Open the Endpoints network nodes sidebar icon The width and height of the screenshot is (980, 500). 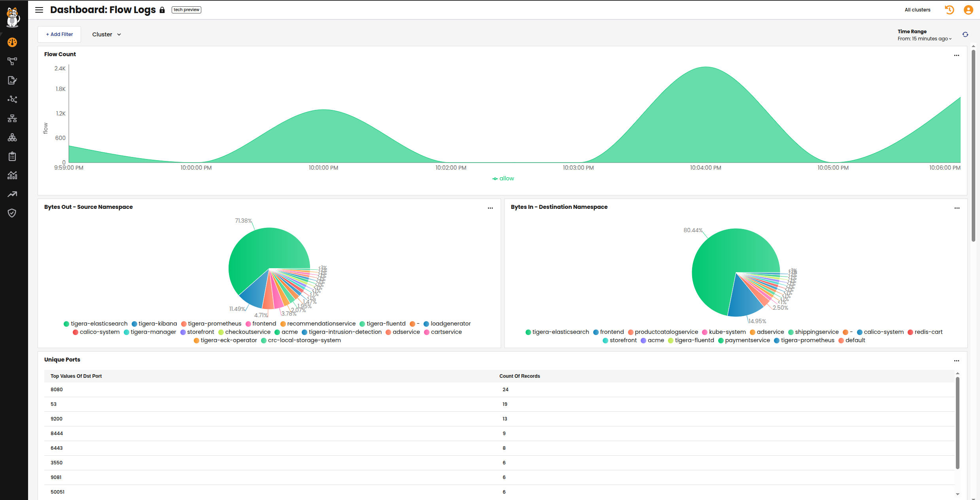click(12, 99)
